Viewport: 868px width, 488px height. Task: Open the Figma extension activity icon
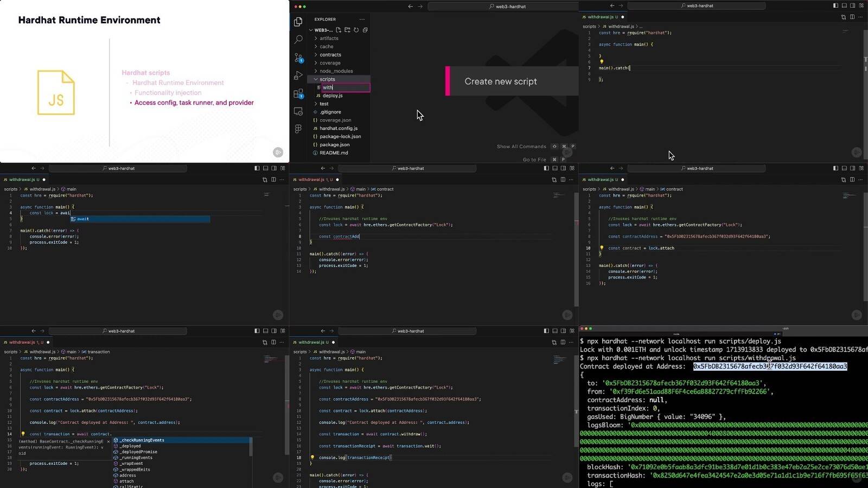[298, 129]
